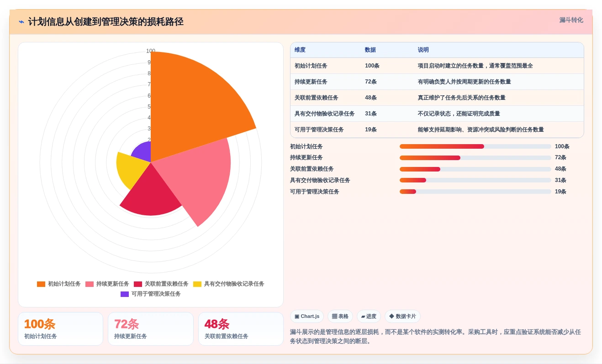Click the 漏斗转化 label in the header
Image resolution: width=602 pixels, height=364 pixels.
click(x=571, y=20)
